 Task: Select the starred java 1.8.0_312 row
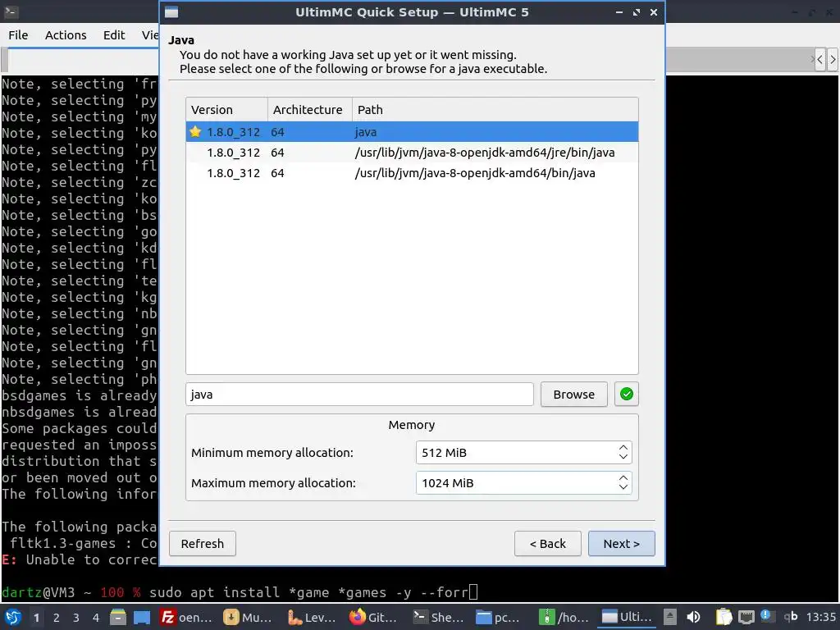[412, 132]
